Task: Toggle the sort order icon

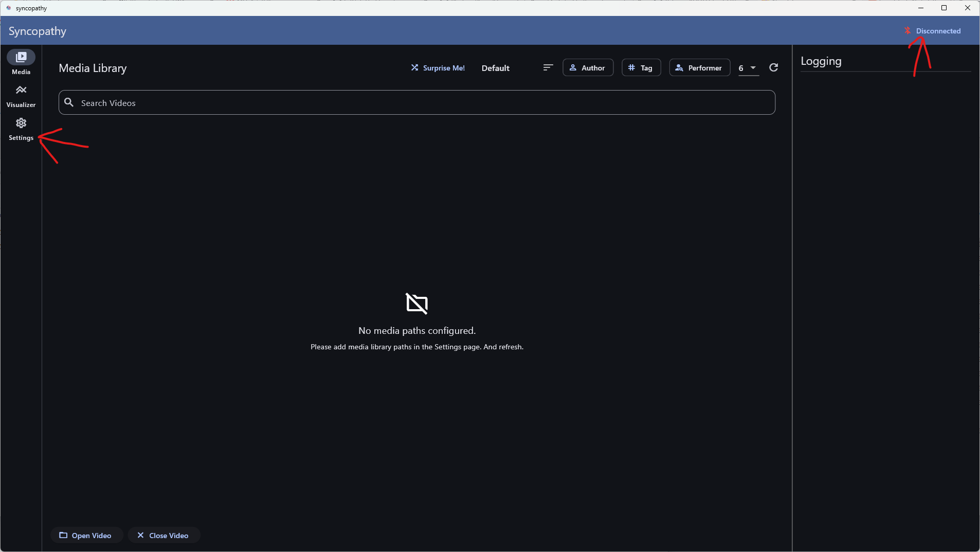Action: coord(548,68)
